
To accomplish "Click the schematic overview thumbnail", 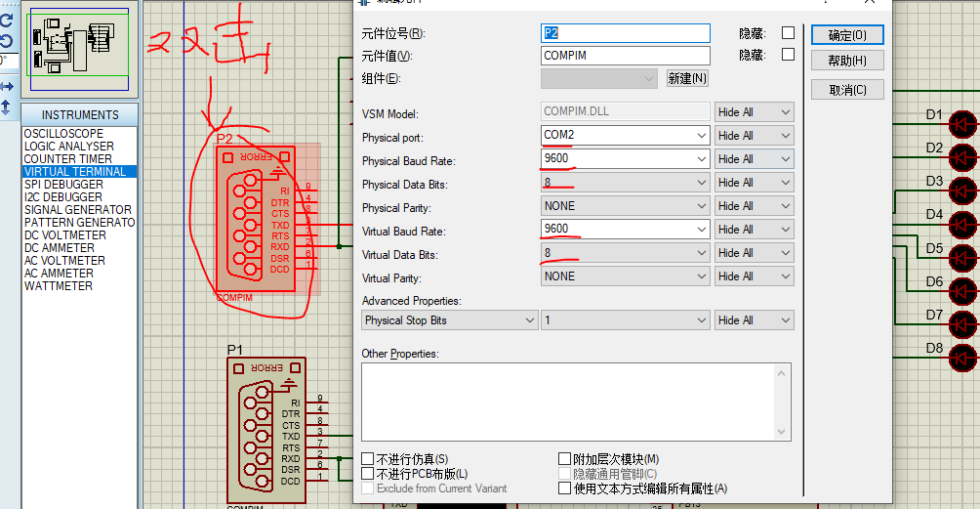I will [x=79, y=50].
